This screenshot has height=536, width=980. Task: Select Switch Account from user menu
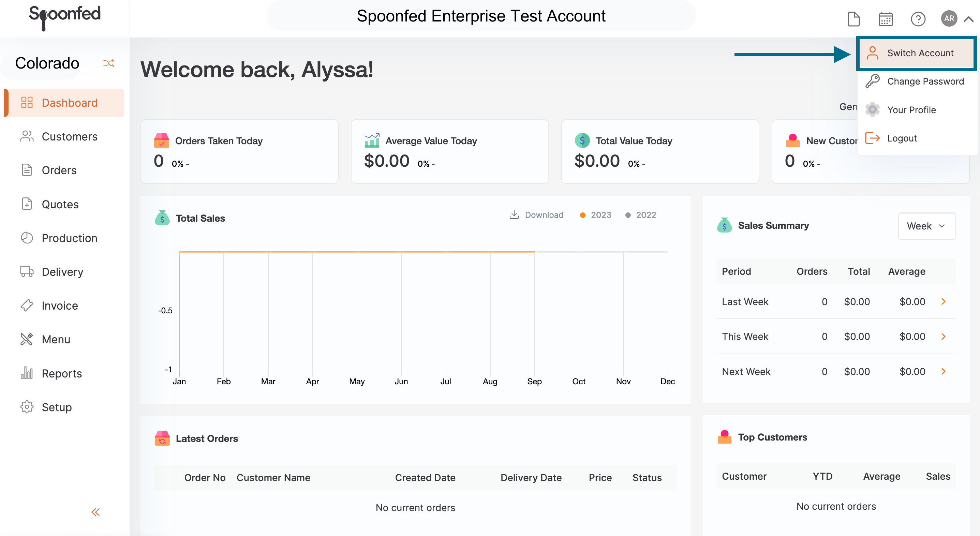(x=917, y=53)
